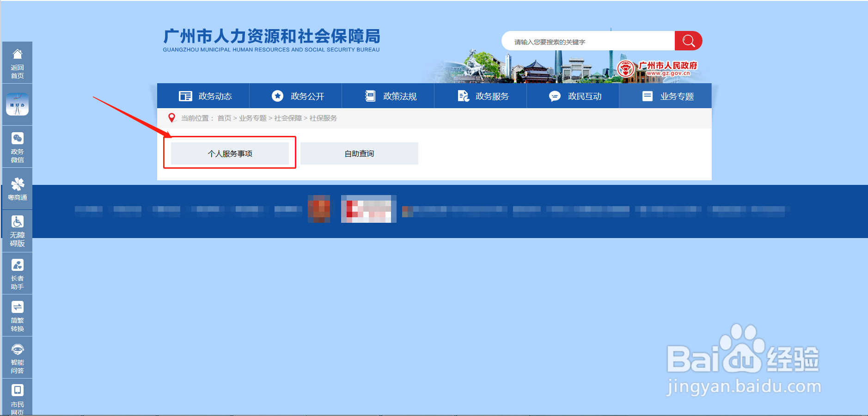This screenshot has height=416, width=868.
Task: Click the 个人服务事项 button
Action: pos(230,153)
